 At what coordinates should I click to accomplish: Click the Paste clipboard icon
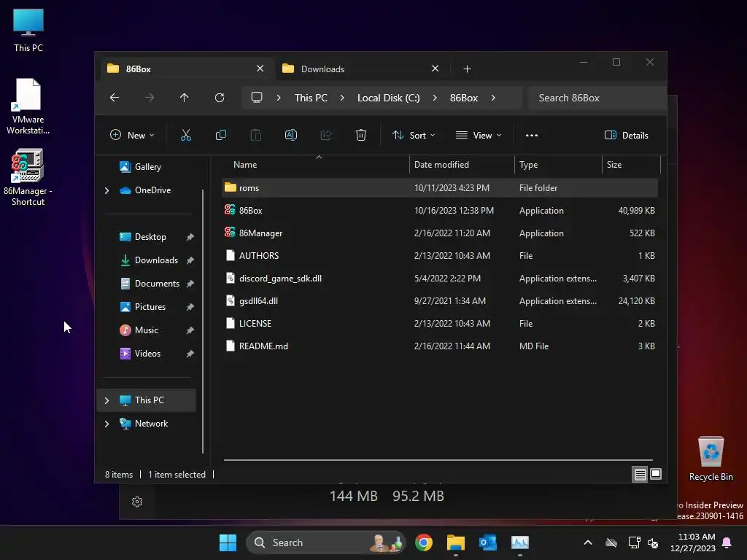click(256, 135)
